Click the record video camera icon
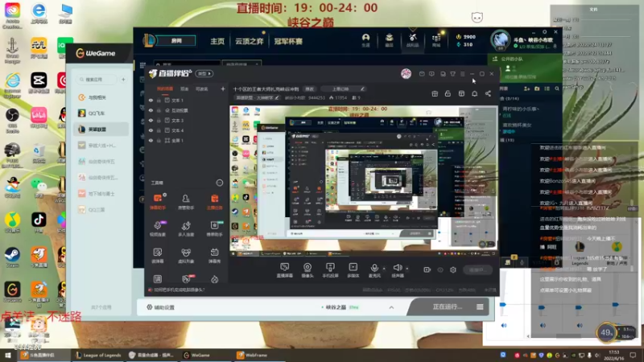The height and width of the screenshot is (362, 644). 427,269
